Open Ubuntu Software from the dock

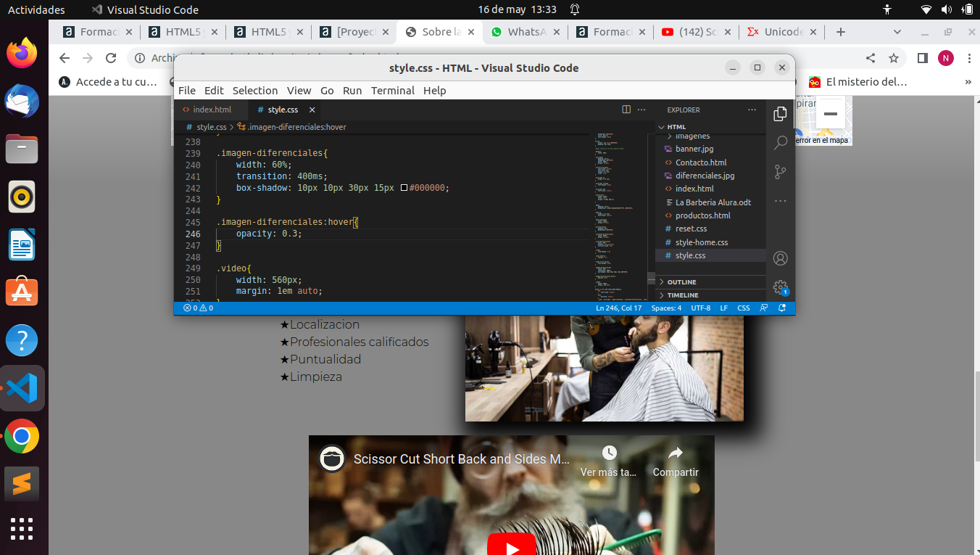(x=22, y=292)
